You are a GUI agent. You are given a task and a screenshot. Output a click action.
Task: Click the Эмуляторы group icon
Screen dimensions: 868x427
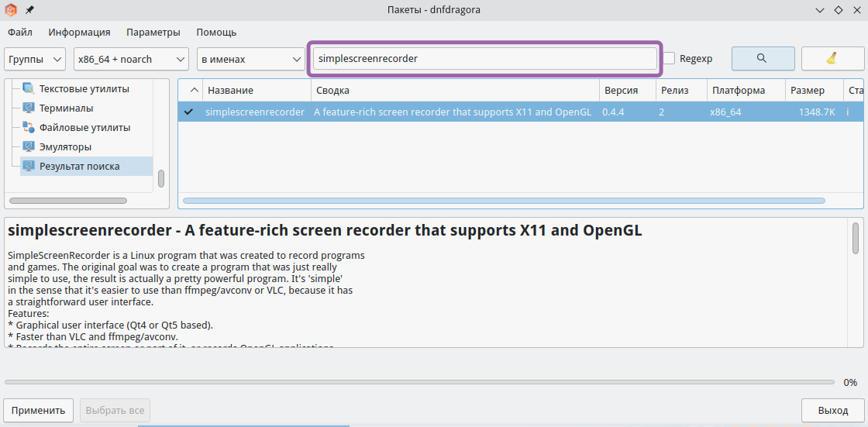coord(29,146)
